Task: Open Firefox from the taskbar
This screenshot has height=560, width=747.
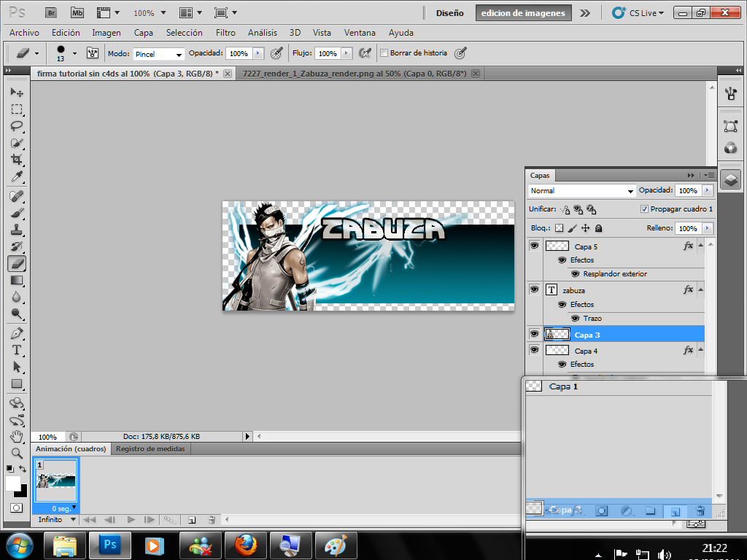Action: (245, 545)
